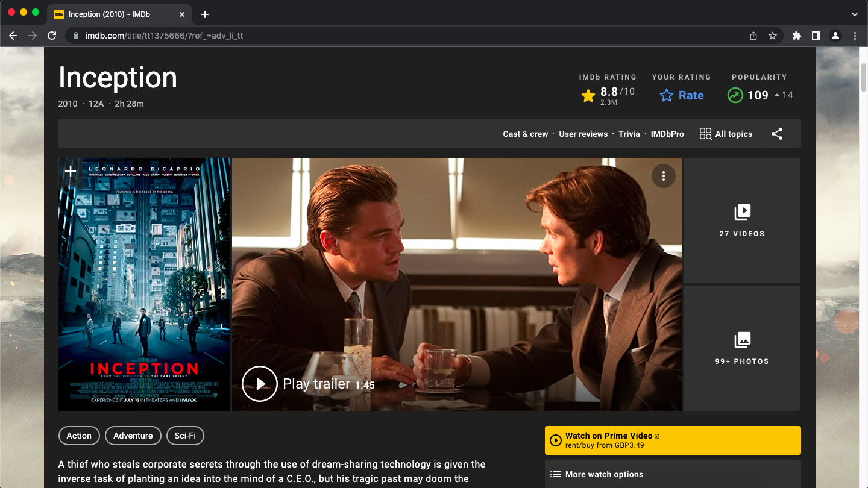Open the 27 Videos tile
The image size is (868, 488).
pyautogui.click(x=742, y=221)
